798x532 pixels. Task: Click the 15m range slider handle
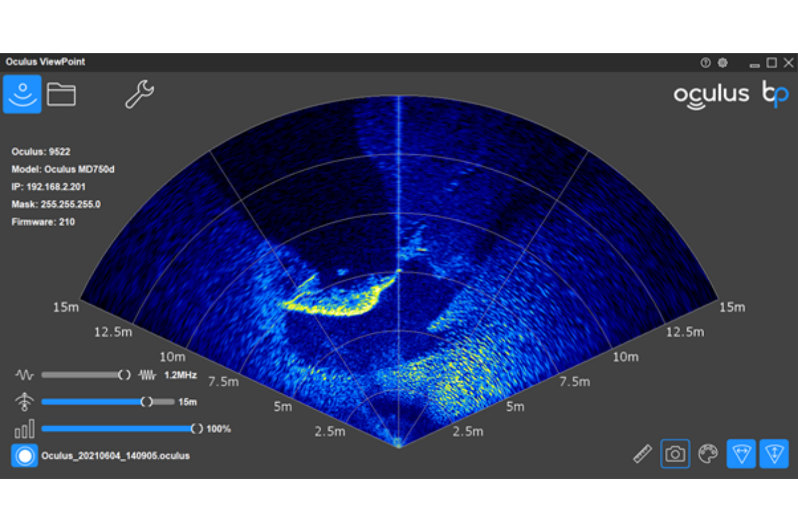147,402
